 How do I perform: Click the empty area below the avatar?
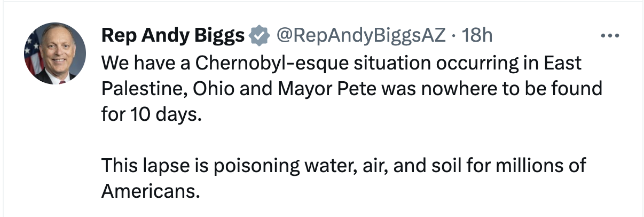pos(55,150)
